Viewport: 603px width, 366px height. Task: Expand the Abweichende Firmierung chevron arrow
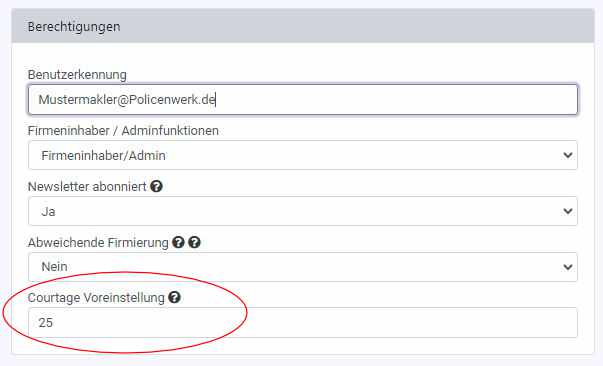[x=568, y=267]
